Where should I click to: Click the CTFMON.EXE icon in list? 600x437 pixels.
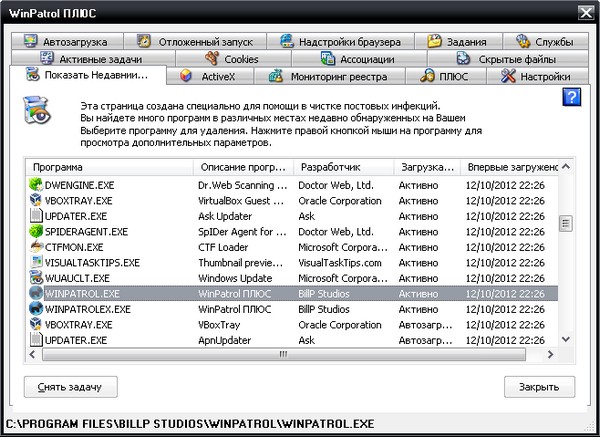tap(37, 247)
